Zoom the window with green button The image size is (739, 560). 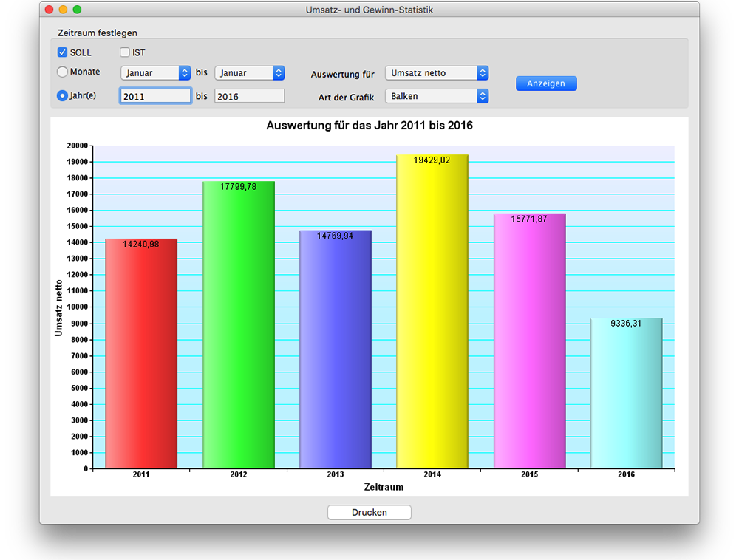pyautogui.click(x=78, y=10)
